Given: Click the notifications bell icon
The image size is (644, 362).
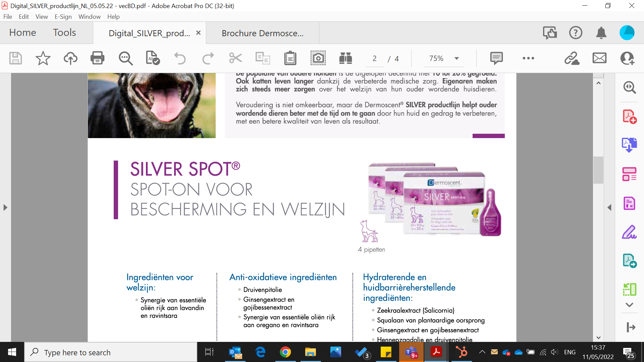Looking at the screenshot, I should [x=601, y=33].
